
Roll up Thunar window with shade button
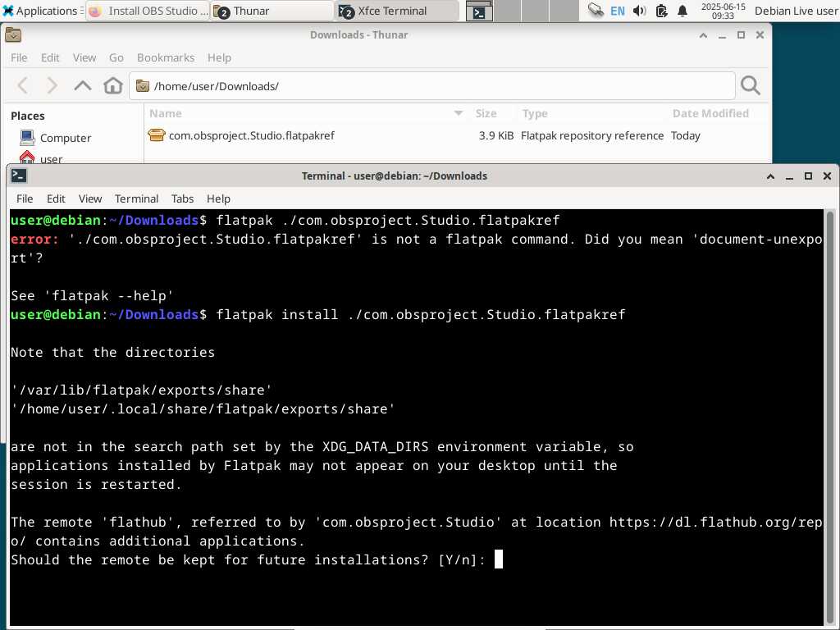click(x=703, y=35)
